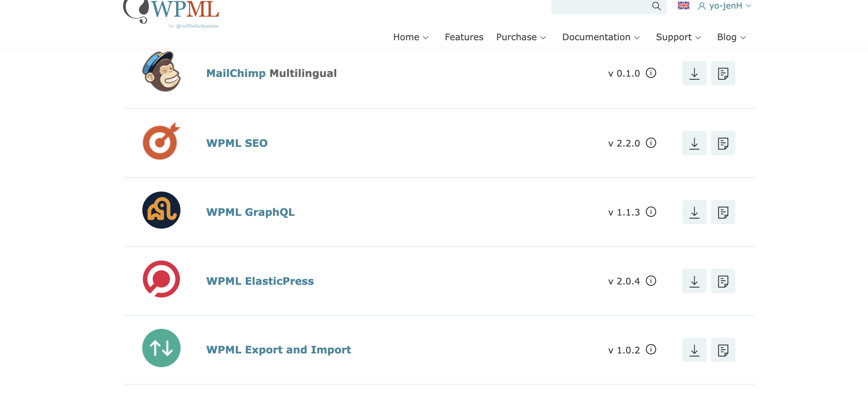Expand the Blog menu

point(732,37)
